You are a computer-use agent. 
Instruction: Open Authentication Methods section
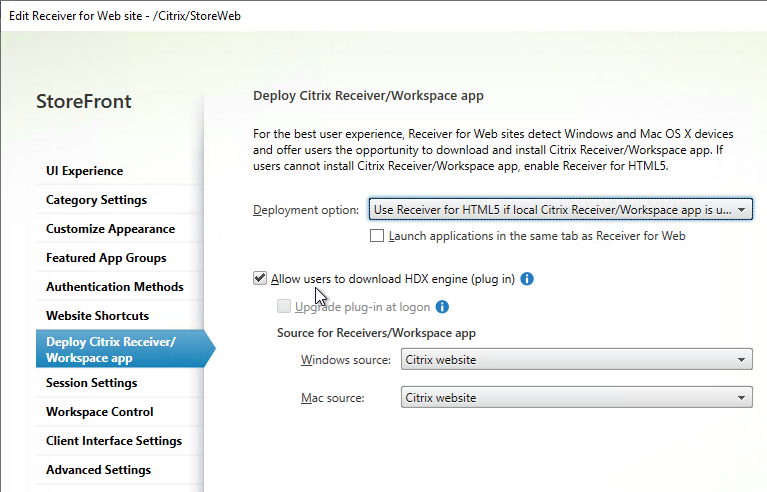coord(120,287)
